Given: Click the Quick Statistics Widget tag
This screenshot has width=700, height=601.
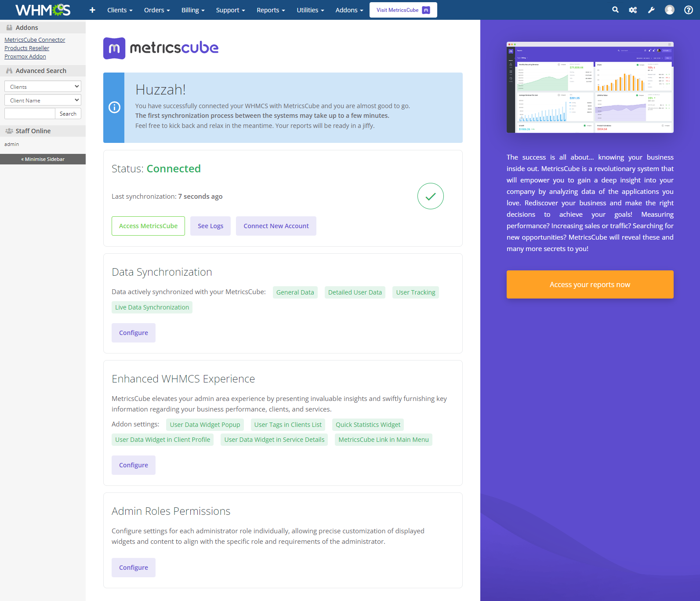Looking at the screenshot, I should [x=368, y=425].
